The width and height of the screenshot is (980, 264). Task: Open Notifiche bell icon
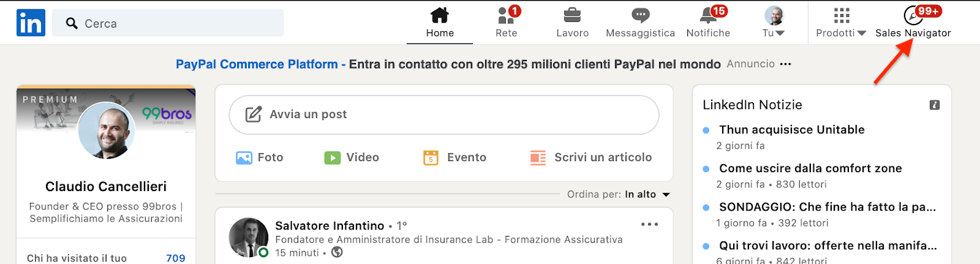tap(708, 15)
